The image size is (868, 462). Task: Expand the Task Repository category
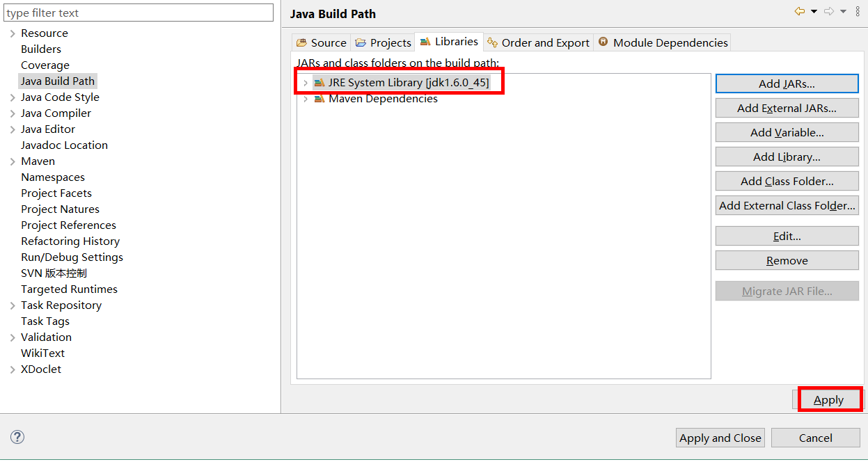[x=13, y=305]
